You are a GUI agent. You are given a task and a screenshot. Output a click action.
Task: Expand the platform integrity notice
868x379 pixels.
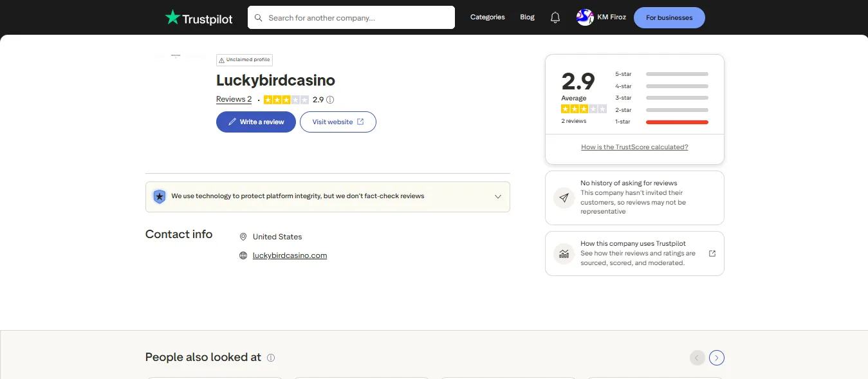(497, 196)
